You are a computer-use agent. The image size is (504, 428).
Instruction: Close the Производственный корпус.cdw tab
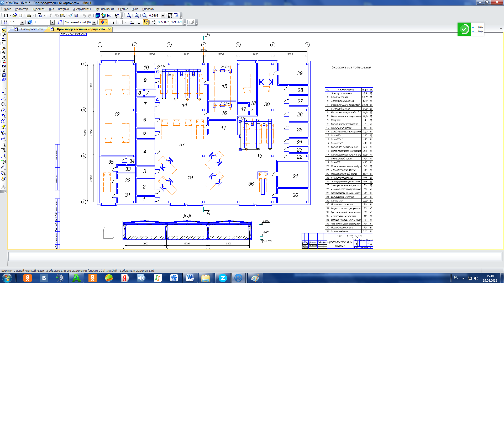tap(109, 29)
